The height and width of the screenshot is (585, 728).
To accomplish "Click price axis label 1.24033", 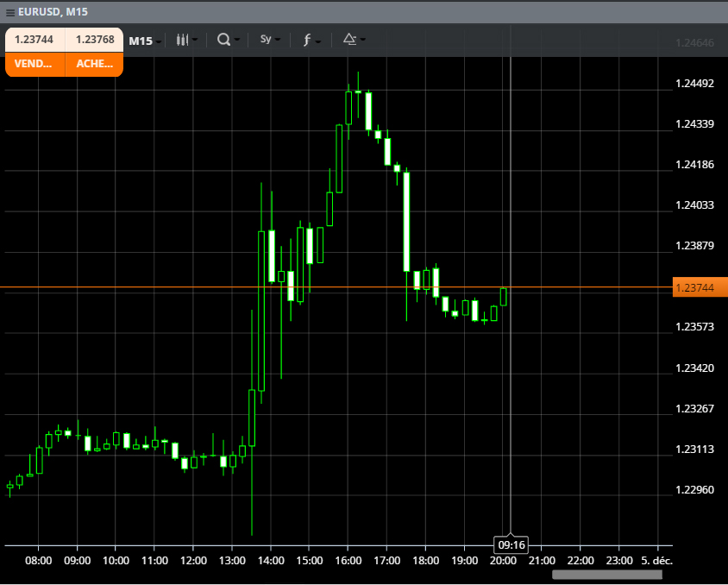I will (x=694, y=204).
